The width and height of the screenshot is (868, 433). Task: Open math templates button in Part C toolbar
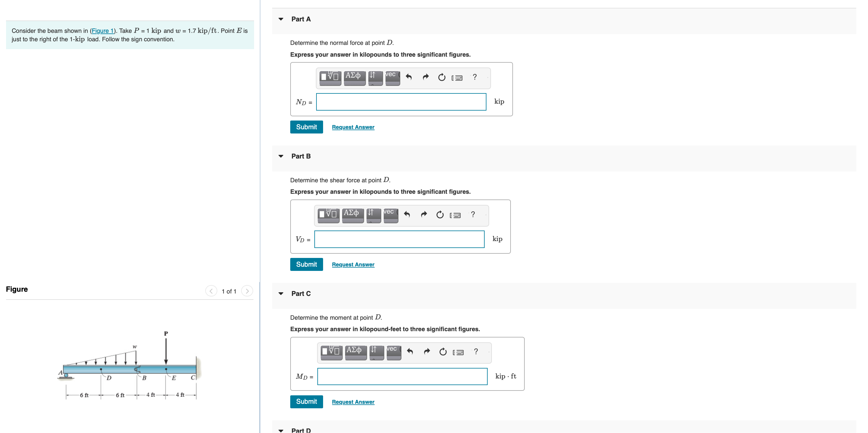tap(332, 353)
